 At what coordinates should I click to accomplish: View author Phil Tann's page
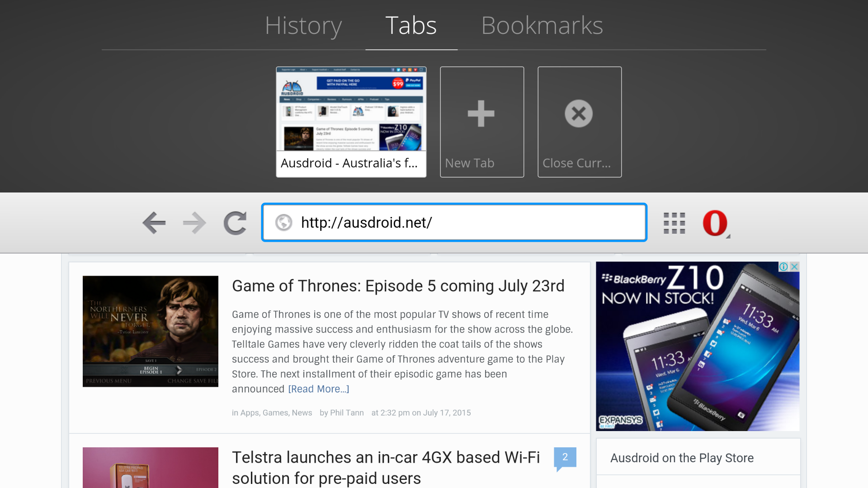tap(347, 413)
